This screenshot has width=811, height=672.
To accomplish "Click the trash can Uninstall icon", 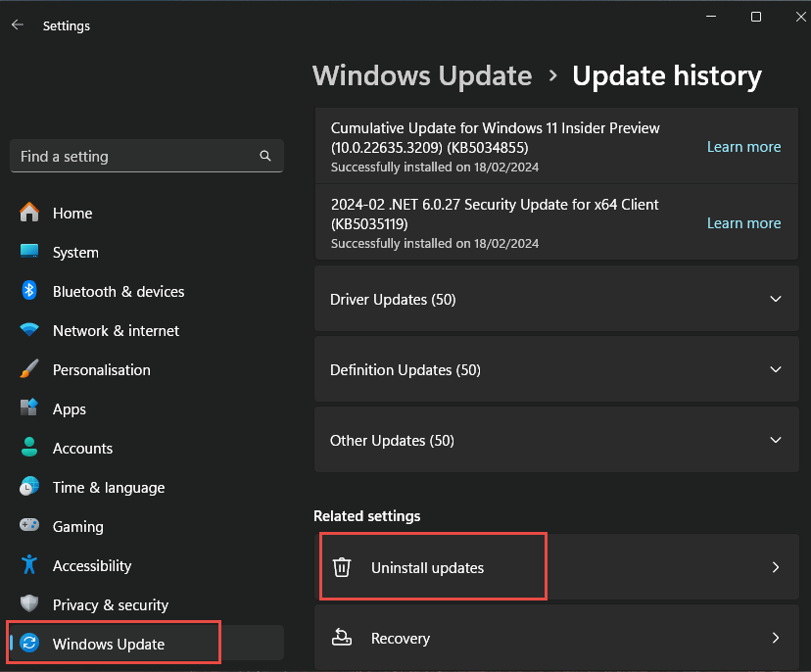I will click(342, 567).
